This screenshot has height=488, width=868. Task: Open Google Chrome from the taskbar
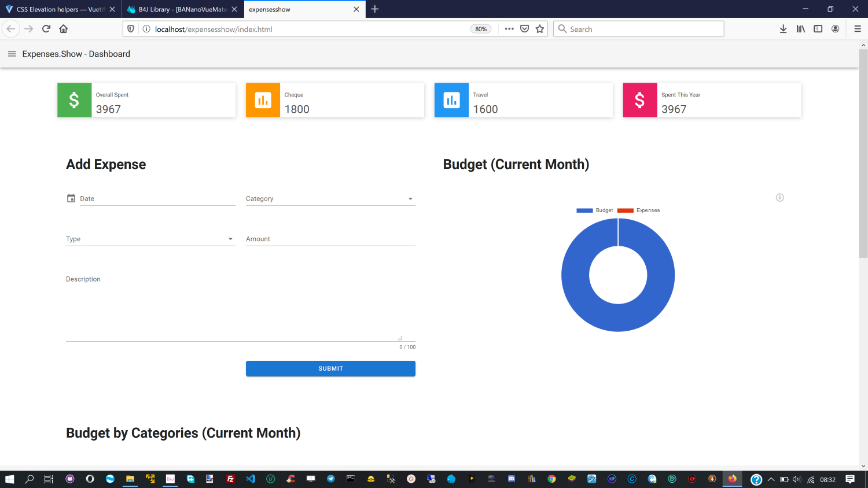pyautogui.click(x=551, y=479)
